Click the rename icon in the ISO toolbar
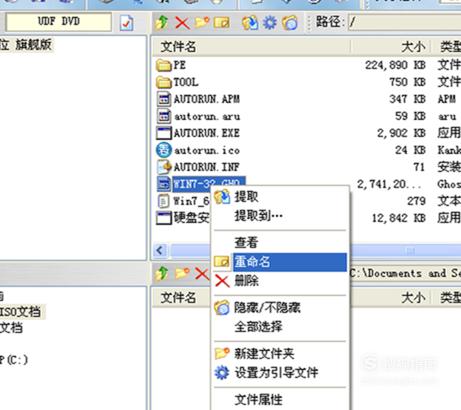 pyautogui.click(x=222, y=23)
